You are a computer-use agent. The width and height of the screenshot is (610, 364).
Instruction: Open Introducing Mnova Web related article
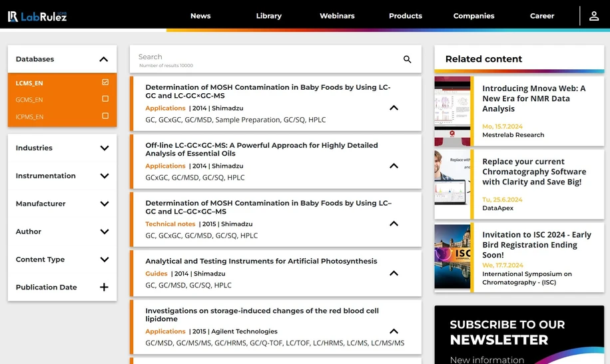[x=534, y=98]
